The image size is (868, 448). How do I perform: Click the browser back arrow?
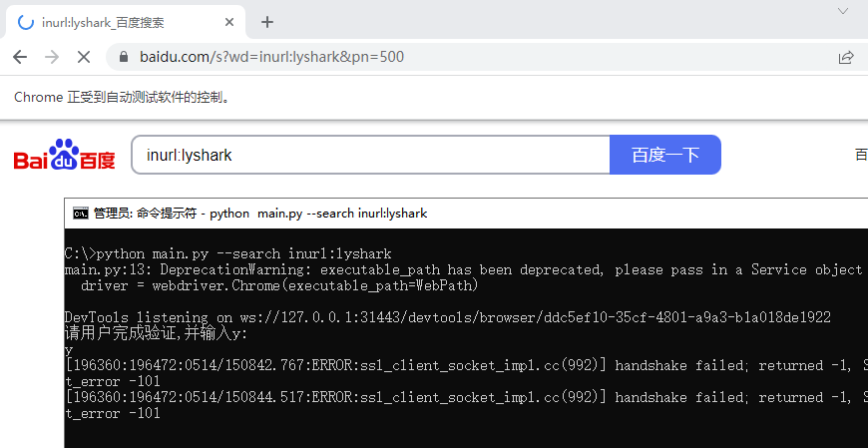click(20, 57)
